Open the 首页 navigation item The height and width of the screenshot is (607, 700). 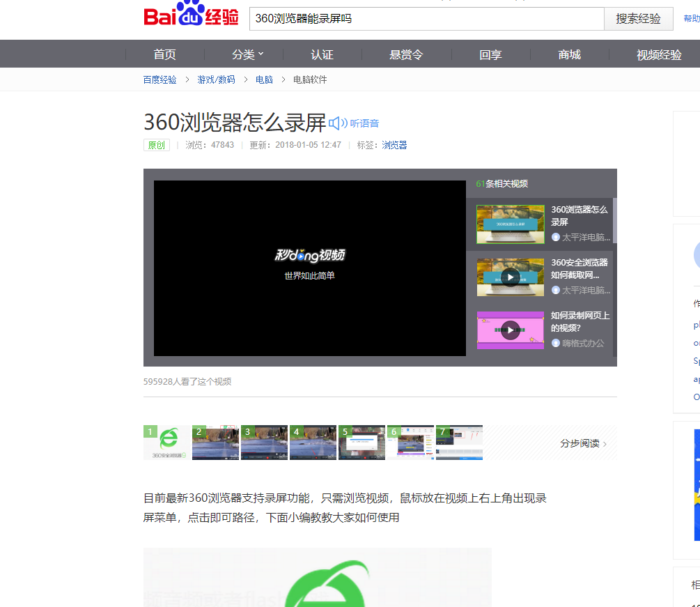[x=165, y=54]
